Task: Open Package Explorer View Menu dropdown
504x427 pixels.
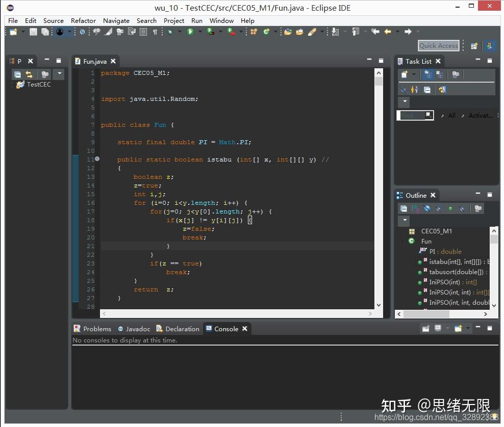Action: [x=60, y=73]
